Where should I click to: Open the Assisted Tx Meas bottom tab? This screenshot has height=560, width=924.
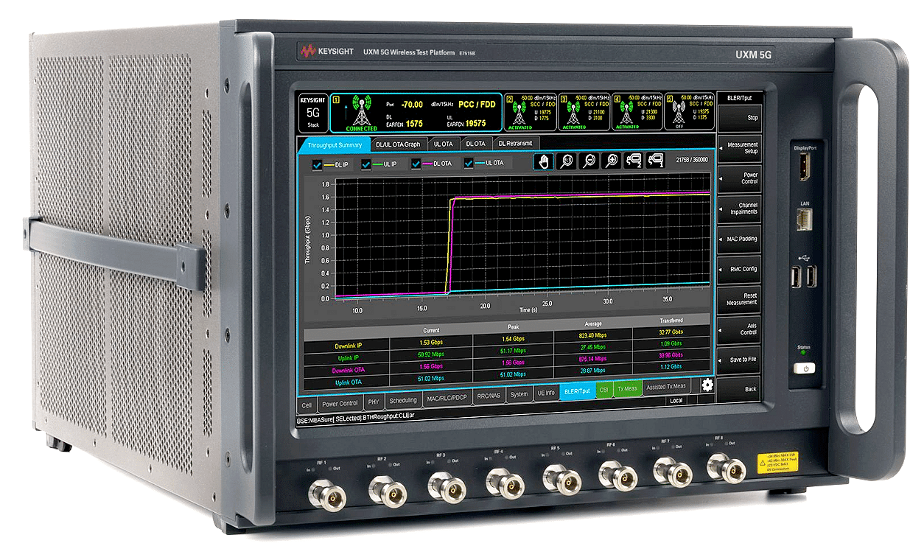click(665, 386)
